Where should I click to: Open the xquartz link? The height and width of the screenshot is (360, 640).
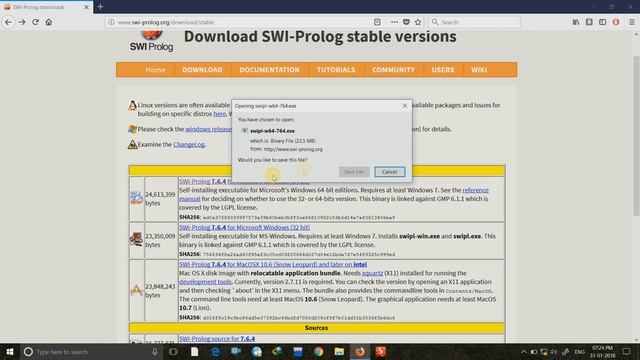372,273
